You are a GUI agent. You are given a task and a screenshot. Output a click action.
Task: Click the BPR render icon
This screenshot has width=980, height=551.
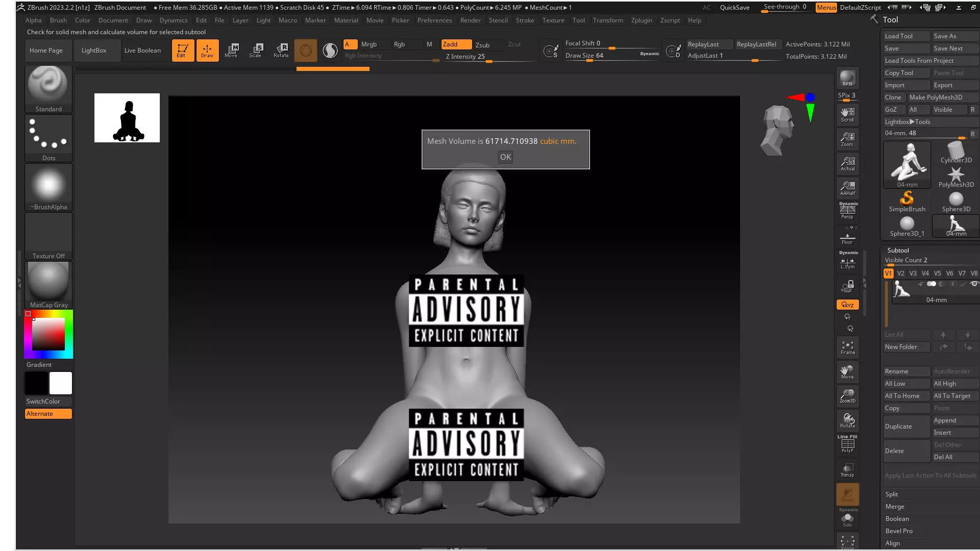pyautogui.click(x=847, y=79)
